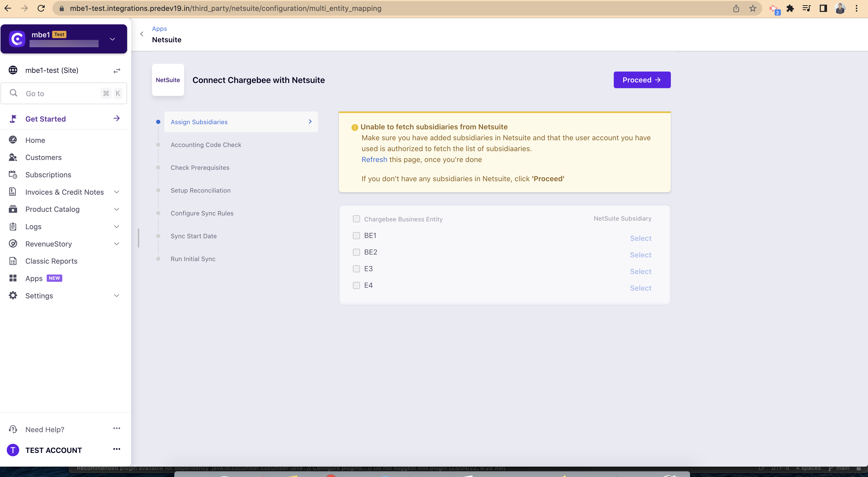The width and height of the screenshot is (868, 477).
Task: Expand Invoices & Credit Notes menu
Action: pos(116,192)
